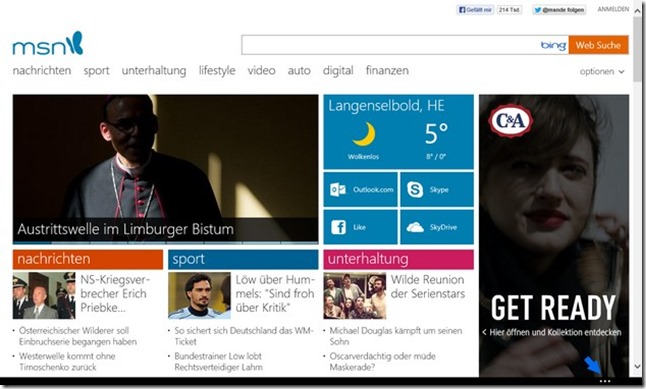The height and width of the screenshot is (389, 646).
Task: Click the C&A logo in advert
Action: coord(510,121)
